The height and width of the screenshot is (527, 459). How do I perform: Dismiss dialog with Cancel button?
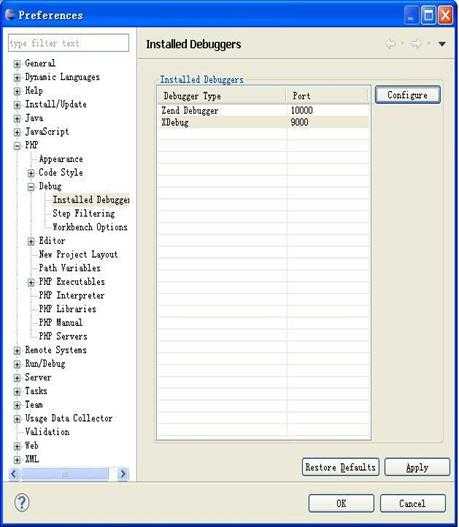tap(413, 503)
